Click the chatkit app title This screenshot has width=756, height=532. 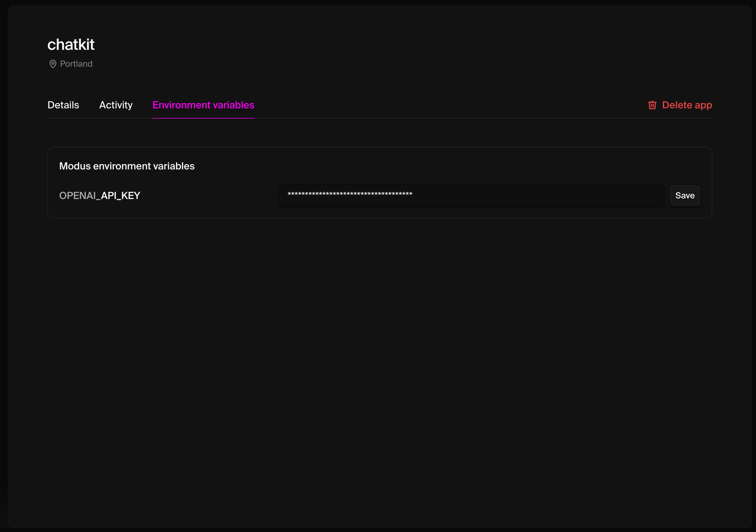tap(71, 44)
